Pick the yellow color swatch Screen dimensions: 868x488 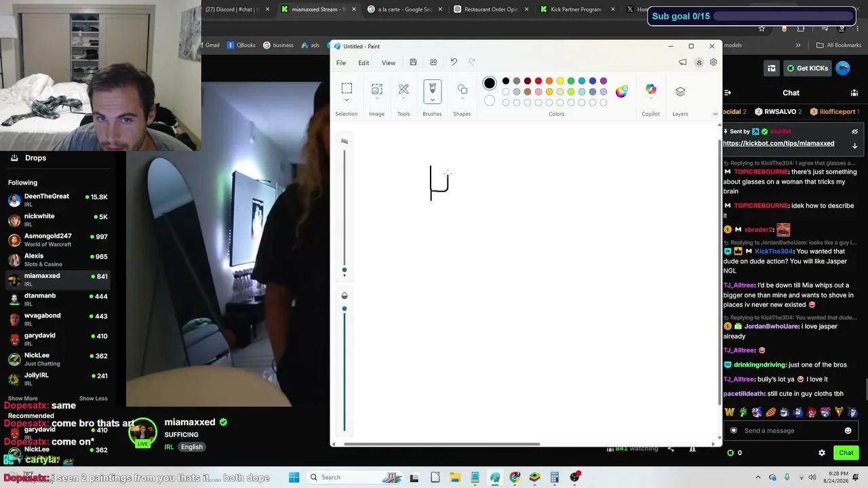coord(560,81)
